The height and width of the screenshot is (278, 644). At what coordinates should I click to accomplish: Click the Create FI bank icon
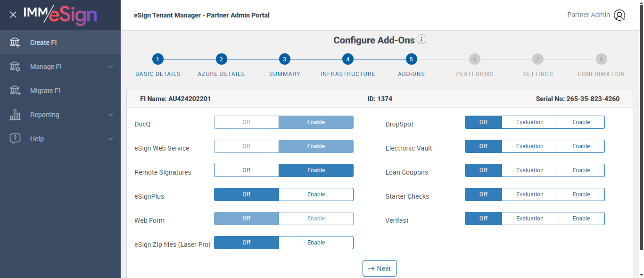15,42
